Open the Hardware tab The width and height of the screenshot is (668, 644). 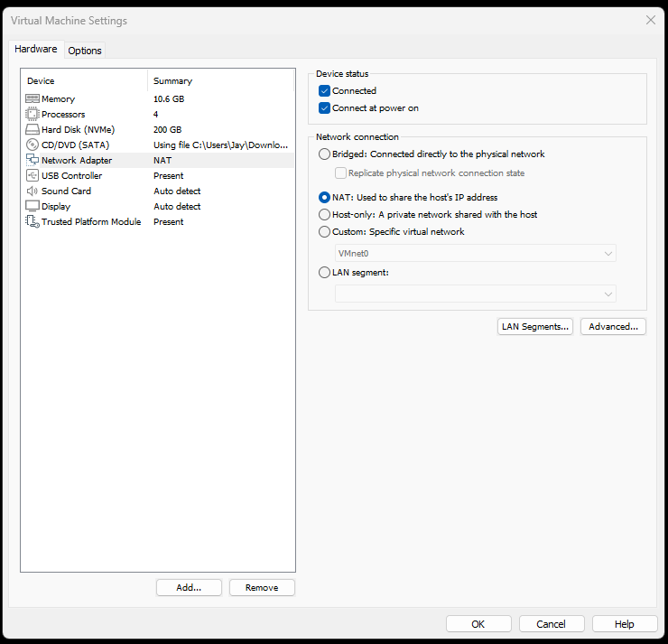click(x=36, y=49)
